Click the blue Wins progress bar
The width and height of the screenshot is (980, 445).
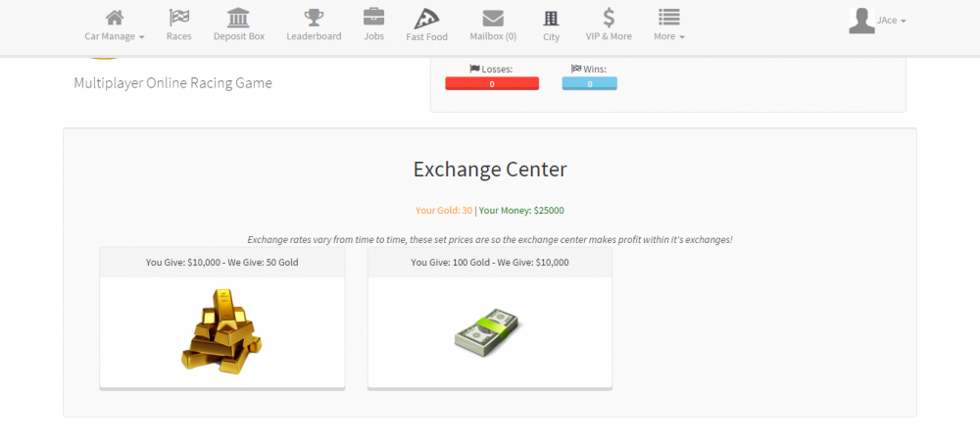[589, 84]
